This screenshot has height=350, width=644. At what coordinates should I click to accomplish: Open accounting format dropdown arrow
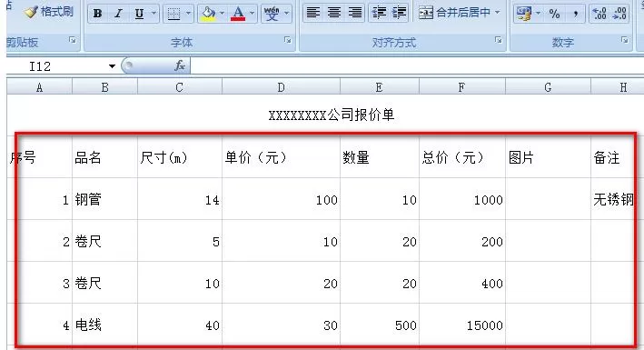click(x=538, y=14)
